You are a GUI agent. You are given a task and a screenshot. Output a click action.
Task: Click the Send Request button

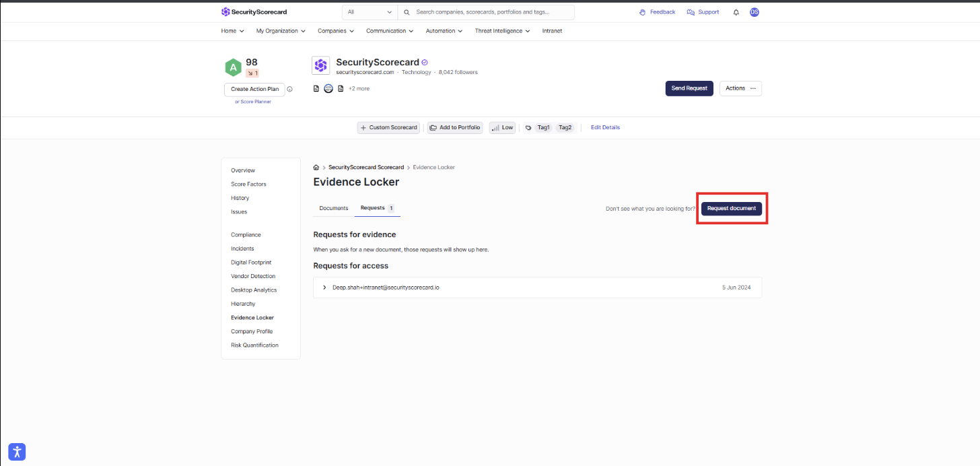689,88
